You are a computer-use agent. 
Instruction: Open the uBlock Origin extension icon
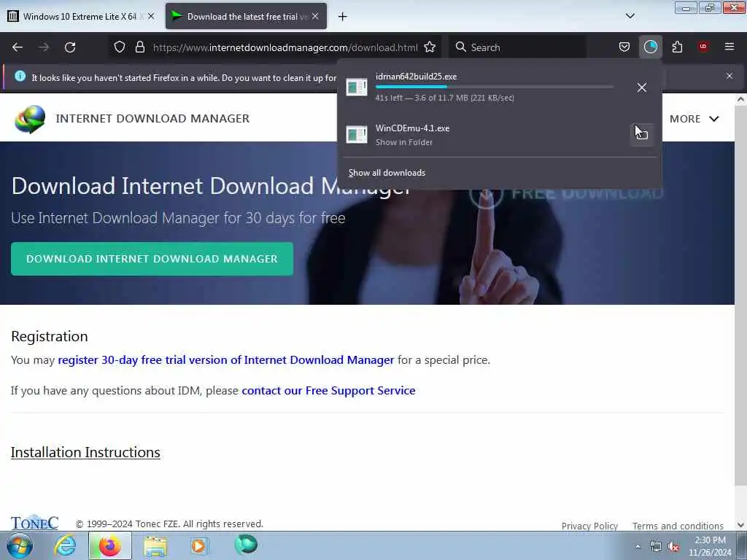pyautogui.click(x=703, y=47)
